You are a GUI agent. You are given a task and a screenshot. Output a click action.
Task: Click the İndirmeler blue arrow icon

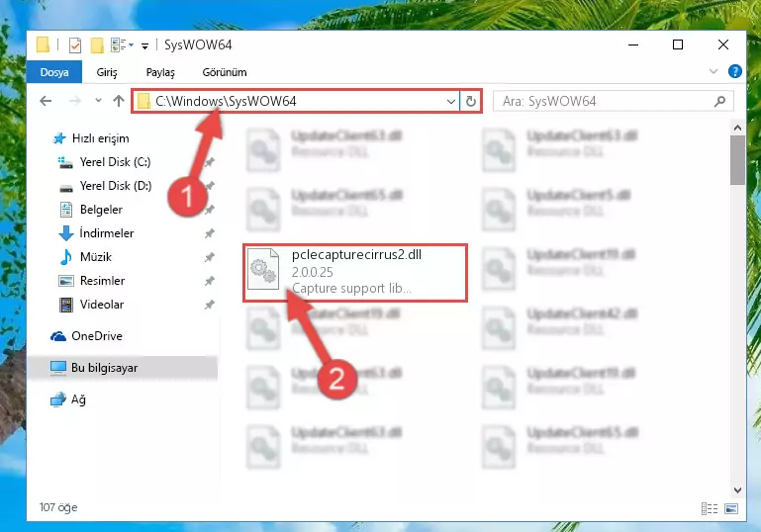coord(66,233)
